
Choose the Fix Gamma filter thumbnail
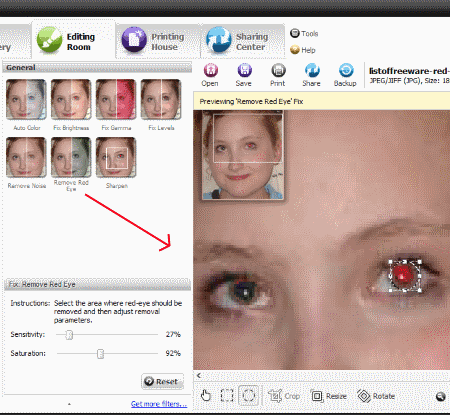(x=116, y=99)
